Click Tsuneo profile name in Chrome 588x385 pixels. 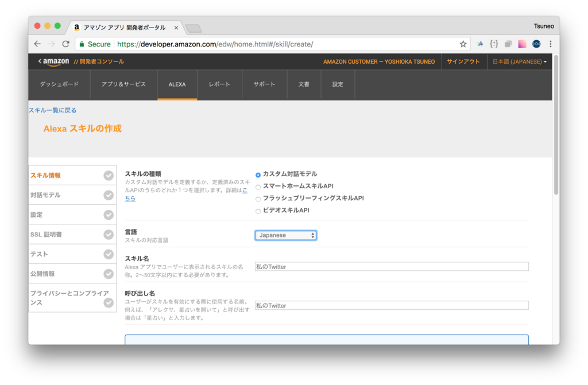tap(544, 26)
